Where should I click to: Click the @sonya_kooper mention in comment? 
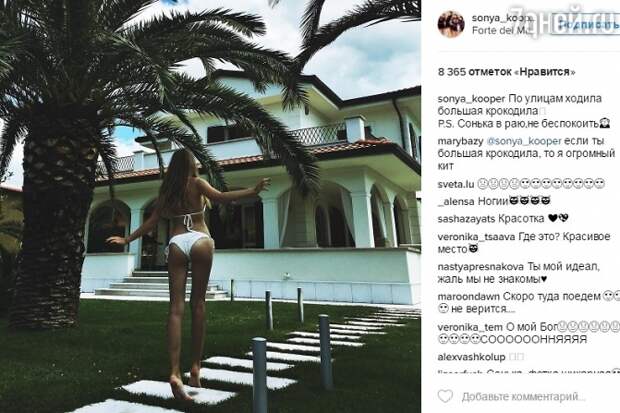click(524, 141)
